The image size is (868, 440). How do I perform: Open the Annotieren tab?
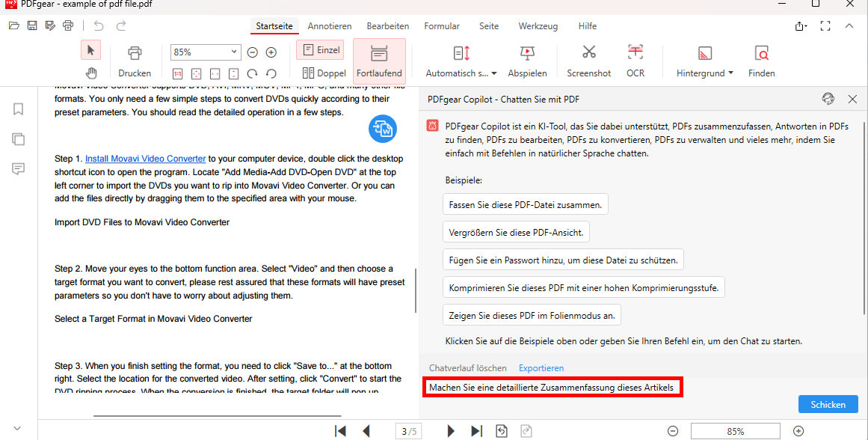(330, 26)
